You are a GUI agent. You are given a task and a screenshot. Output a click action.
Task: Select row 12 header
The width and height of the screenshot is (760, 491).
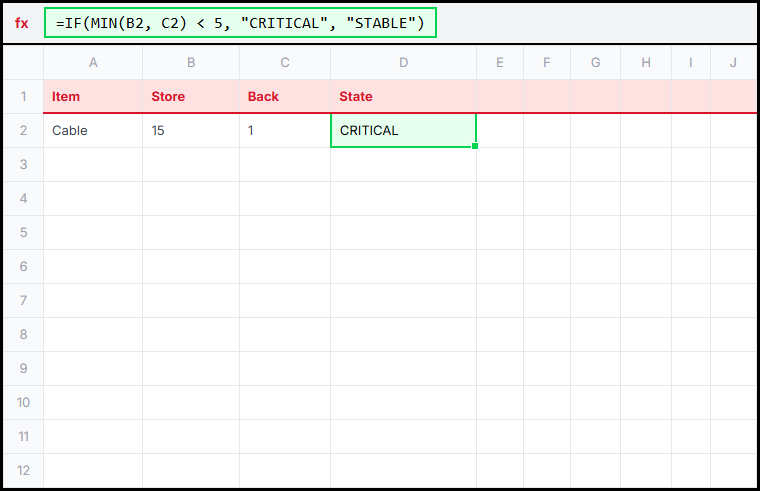[23, 470]
